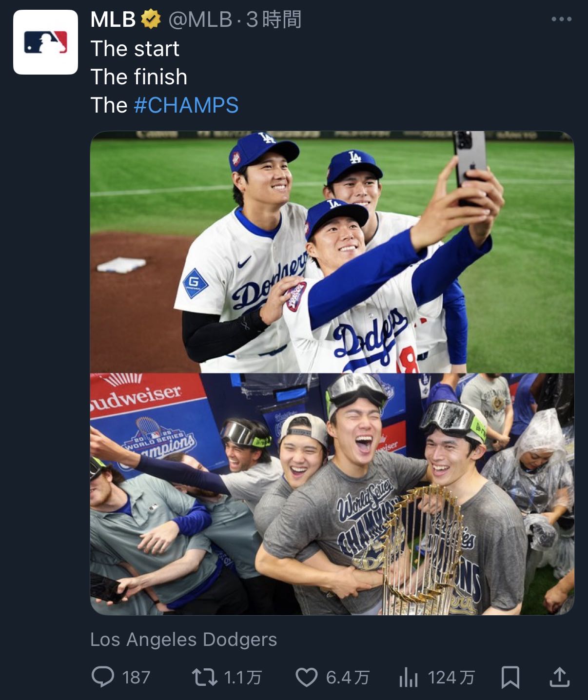Viewport: 588px width, 700px height.
Task: Open the three-dot more options menu
Action: pos(561,19)
